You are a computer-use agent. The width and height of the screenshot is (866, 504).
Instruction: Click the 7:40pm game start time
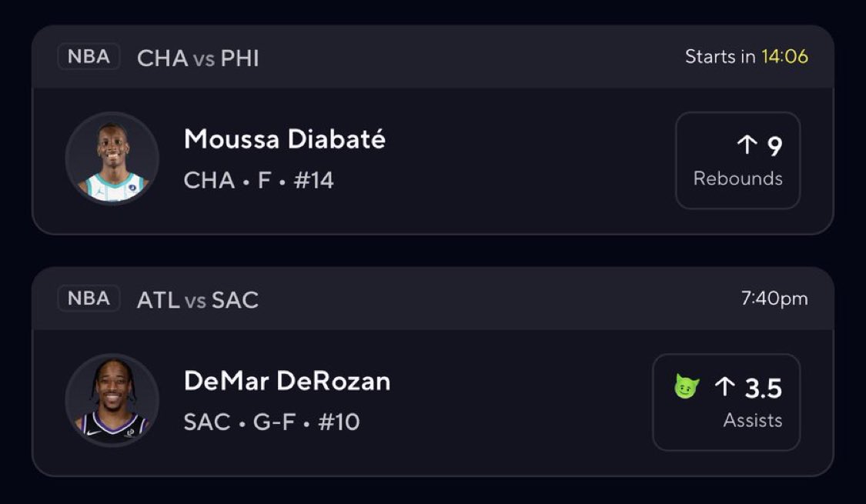(x=774, y=299)
